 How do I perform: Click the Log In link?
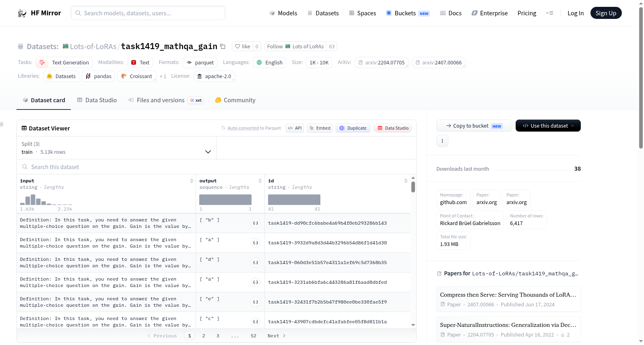tap(576, 13)
